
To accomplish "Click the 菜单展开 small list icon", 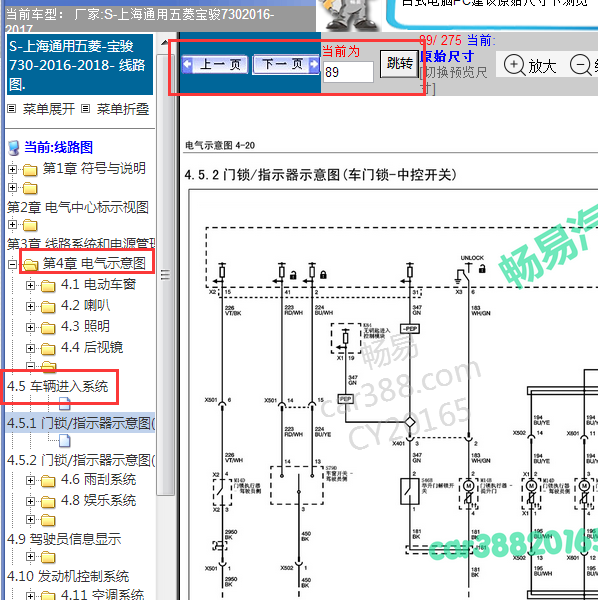I will (x=12, y=109).
